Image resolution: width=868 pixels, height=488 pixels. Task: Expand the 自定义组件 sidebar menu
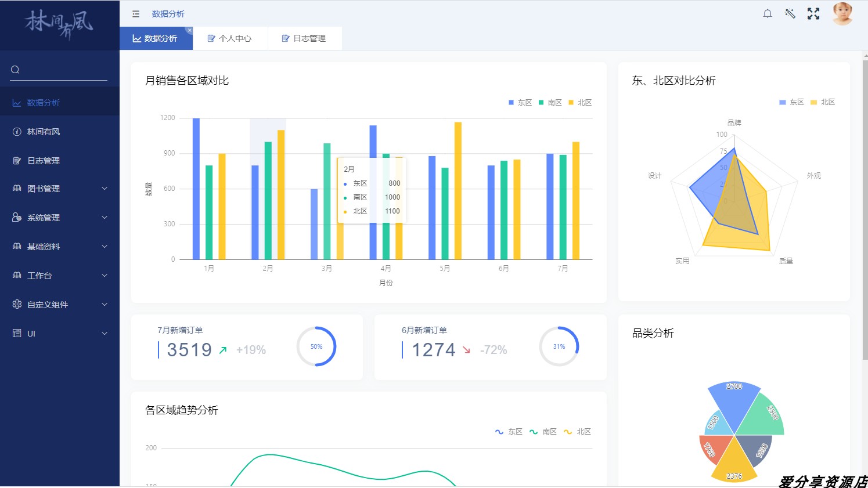coord(59,305)
